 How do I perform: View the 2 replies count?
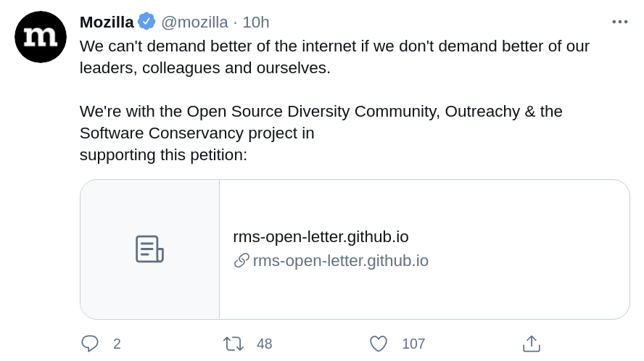tap(117, 344)
